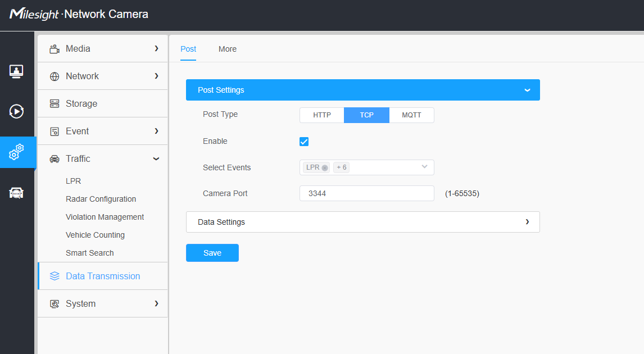644x354 pixels.
Task: Open the live view monitor icon
Action: [x=16, y=71]
